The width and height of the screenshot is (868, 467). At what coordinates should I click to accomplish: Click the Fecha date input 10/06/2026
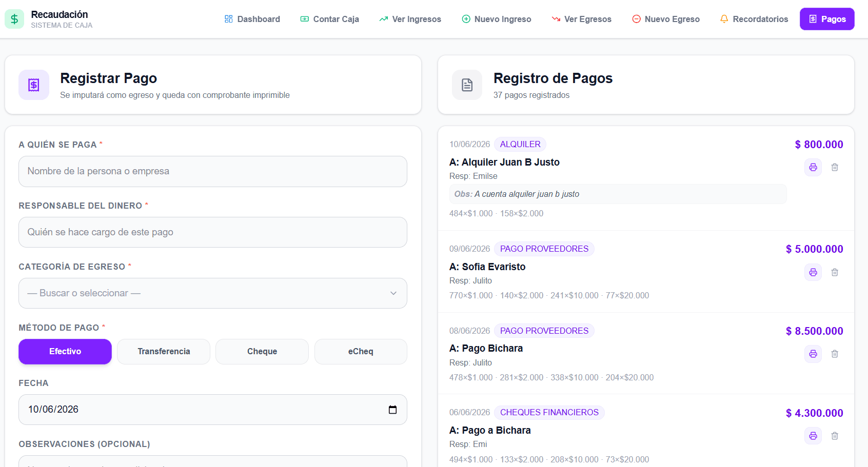pos(213,410)
